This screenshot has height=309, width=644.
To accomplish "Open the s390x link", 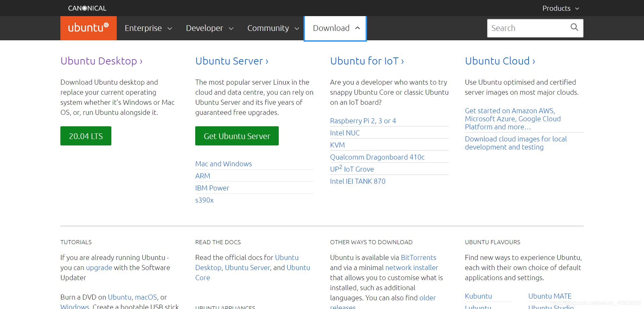I will pos(204,200).
